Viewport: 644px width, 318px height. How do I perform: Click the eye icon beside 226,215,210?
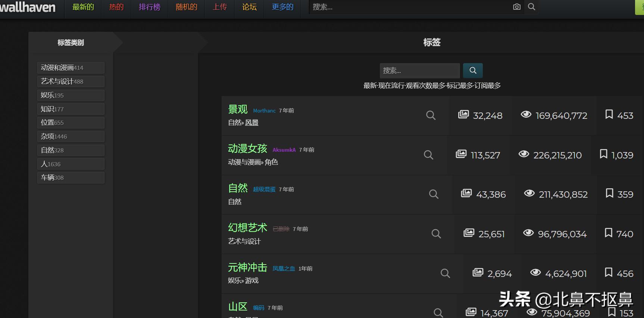click(x=524, y=154)
